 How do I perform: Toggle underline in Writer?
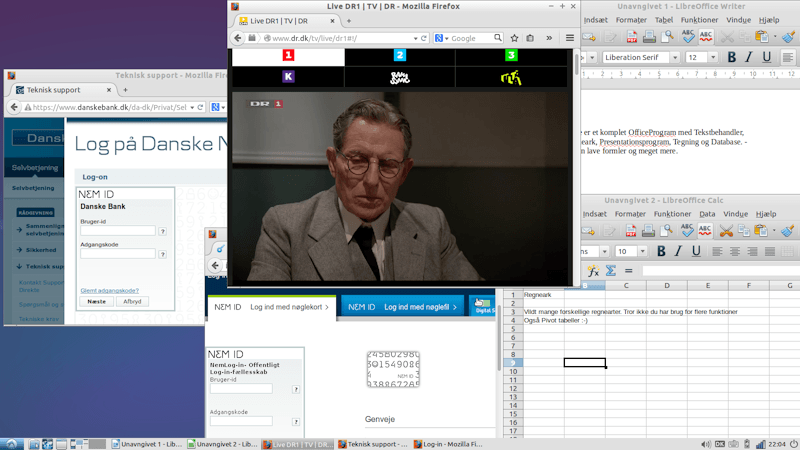(x=766, y=58)
